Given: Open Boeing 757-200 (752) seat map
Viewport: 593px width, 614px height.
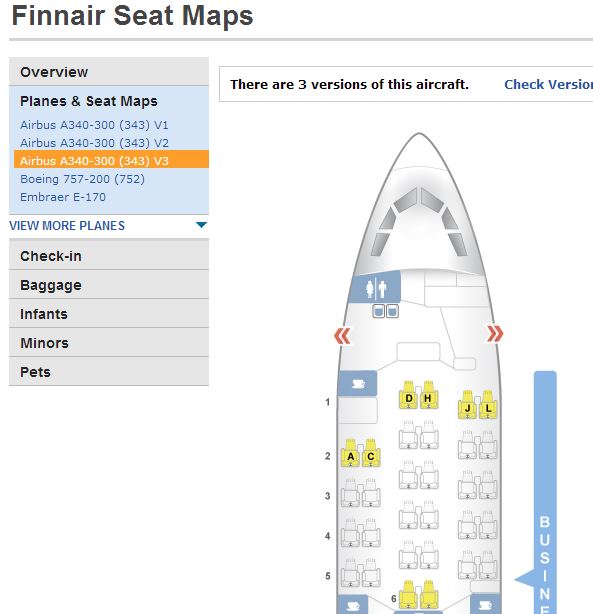Looking at the screenshot, I should [82, 179].
